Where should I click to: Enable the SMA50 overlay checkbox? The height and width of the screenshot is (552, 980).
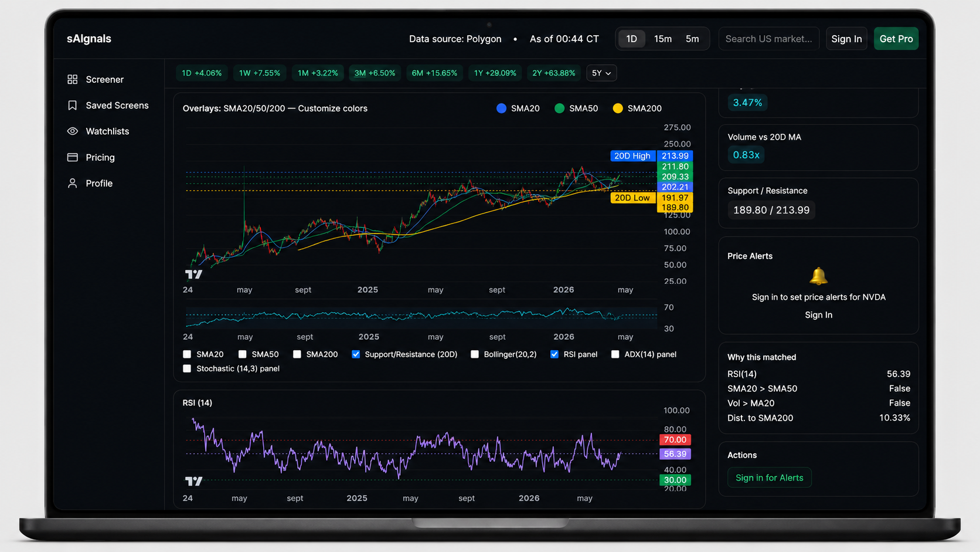coord(242,354)
